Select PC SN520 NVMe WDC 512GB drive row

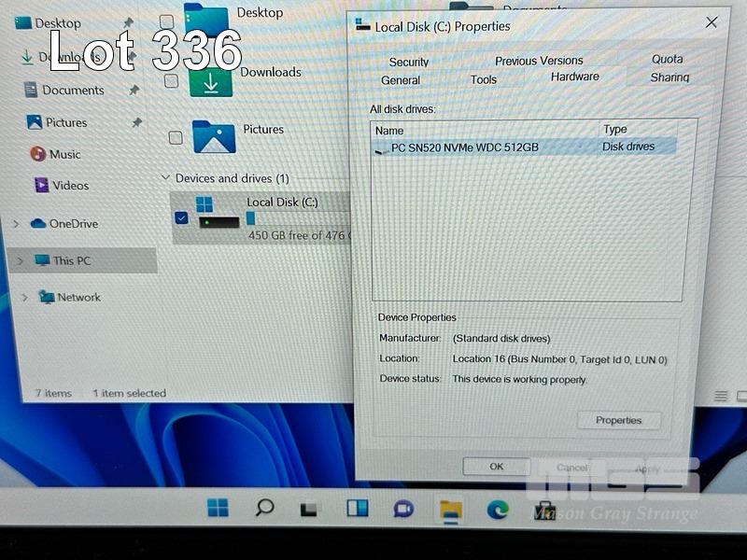tap(464, 147)
